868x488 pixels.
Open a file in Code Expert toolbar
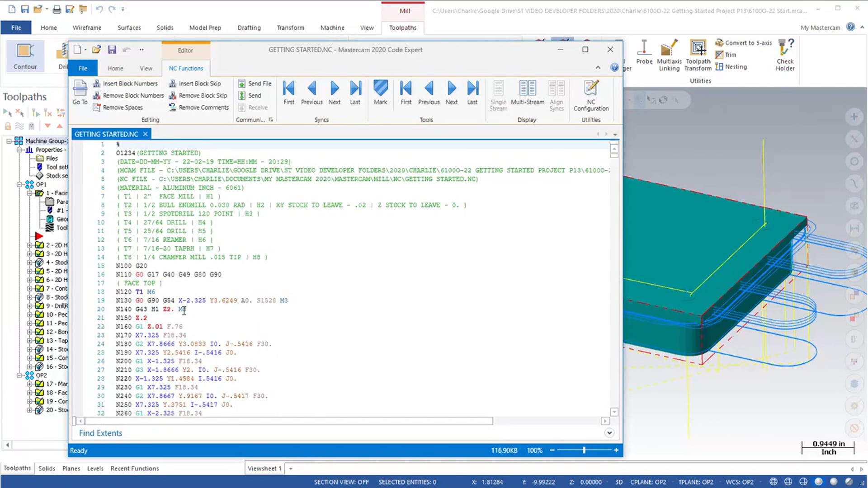[x=96, y=50]
